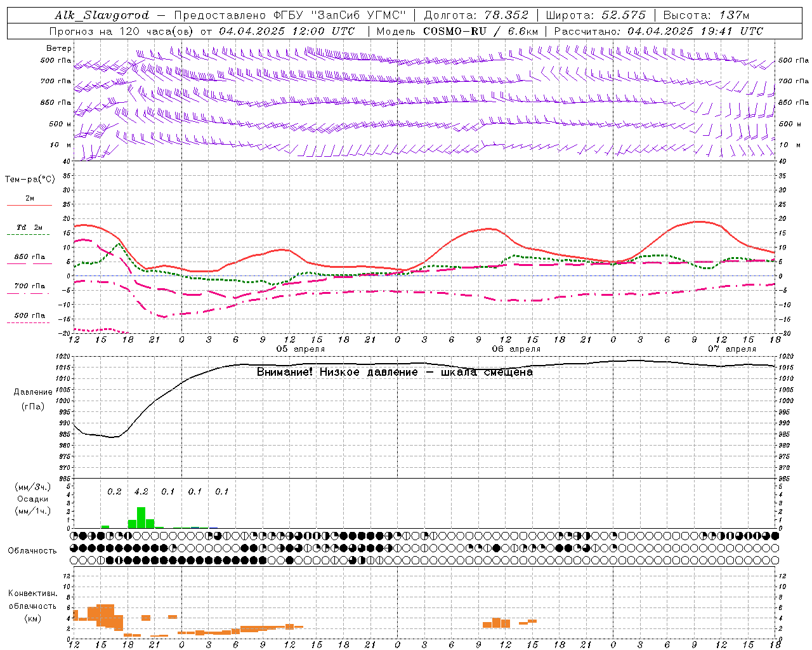Click the 4.2 precipitation total value
Screen dimensions: 812x650
tap(141, 492)
